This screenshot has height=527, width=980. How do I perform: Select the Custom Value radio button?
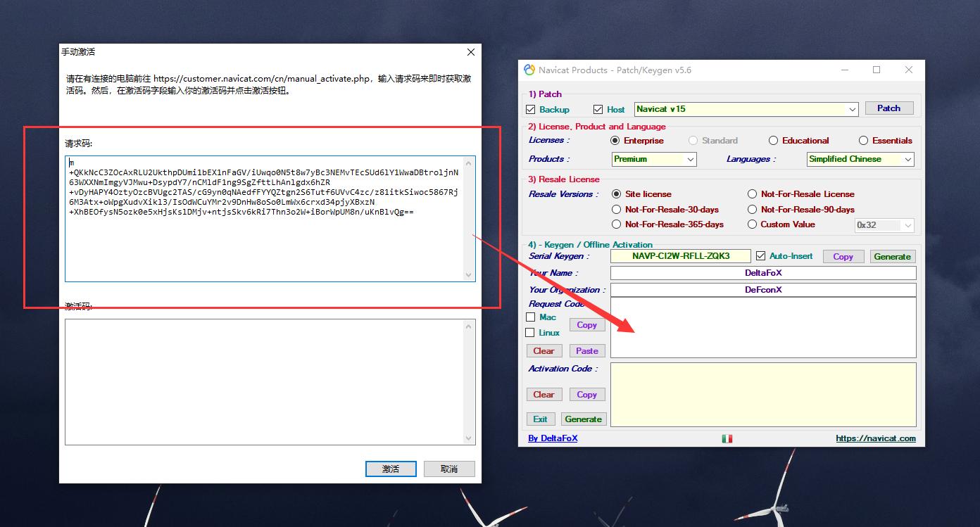tap(753, 224)
